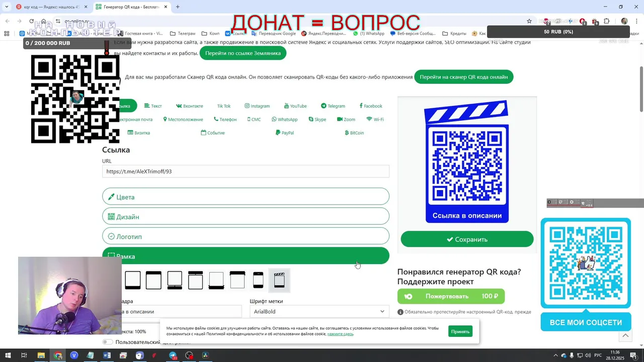Show hidden system tray icons
Image resolution: width=644 pixels, height=362 pixels.
(555, 355)
